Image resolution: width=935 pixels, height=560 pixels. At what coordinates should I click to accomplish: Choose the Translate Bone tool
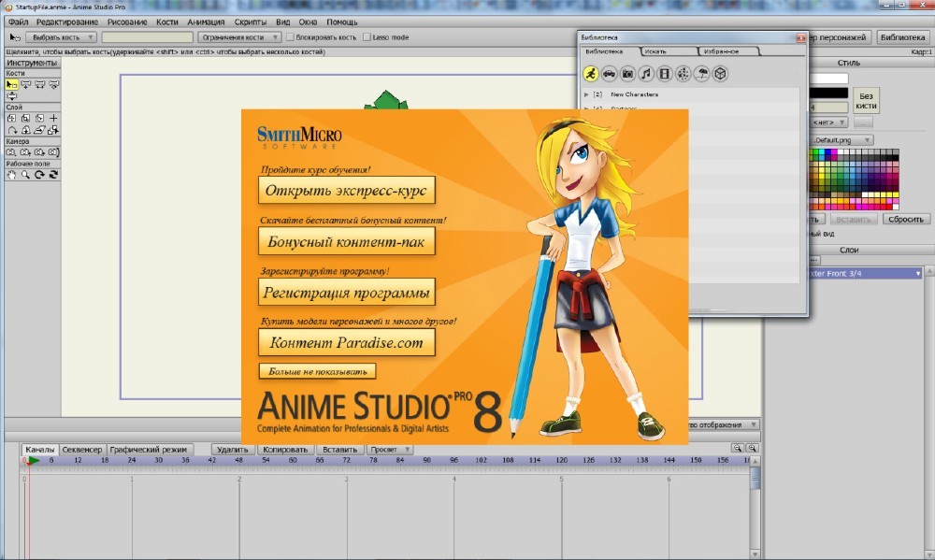[25, 85]
